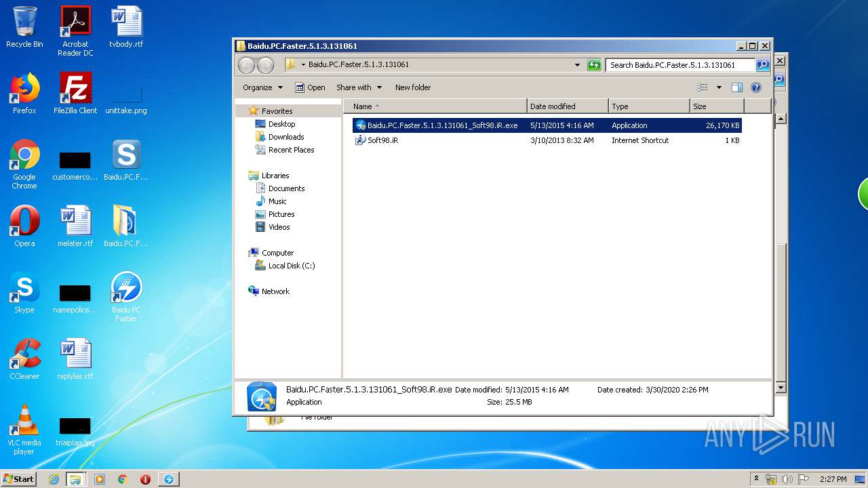The width and height of the screenshot is (868, 488).
Task: Open Desktop in the Favorites list
Action: 281,124
